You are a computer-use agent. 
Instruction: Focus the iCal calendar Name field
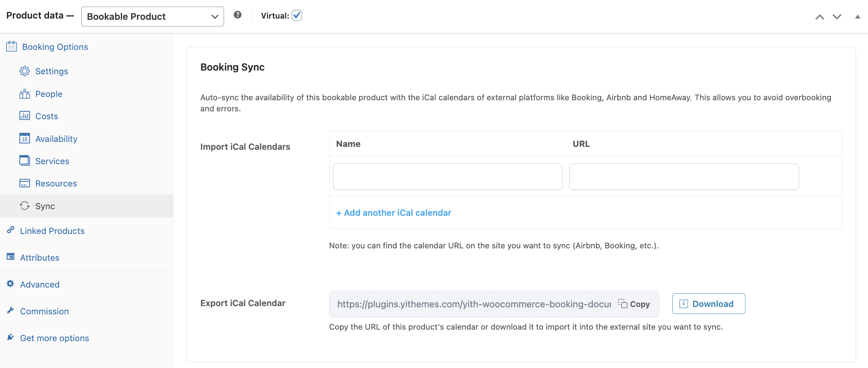[x=447, y=177]
